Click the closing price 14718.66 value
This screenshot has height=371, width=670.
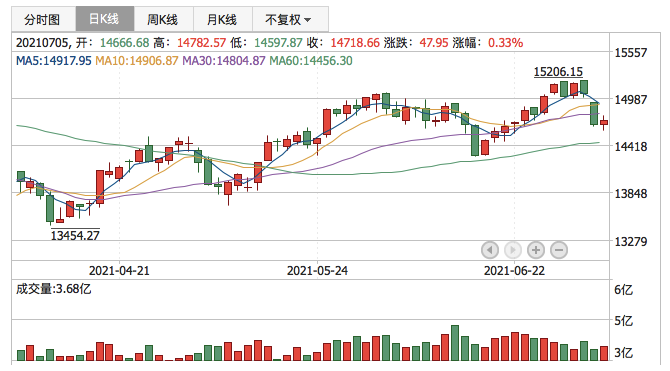pyautogui.click(x=355, y=43)
